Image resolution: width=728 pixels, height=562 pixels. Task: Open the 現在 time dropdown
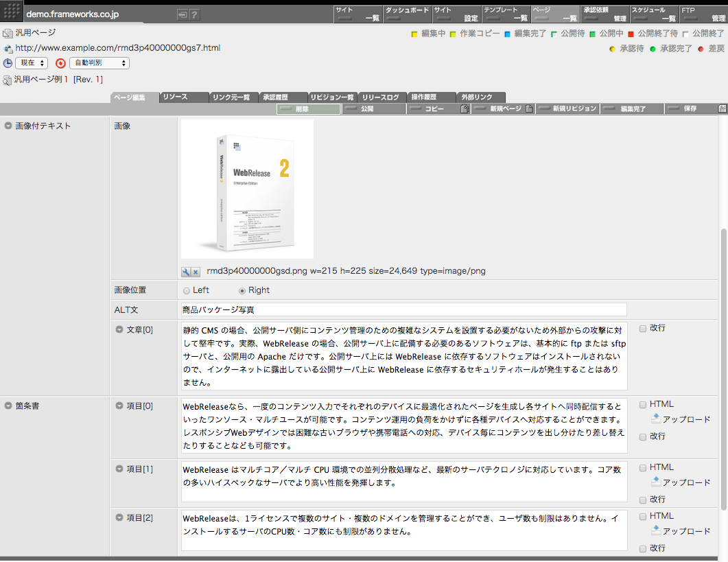32,62
